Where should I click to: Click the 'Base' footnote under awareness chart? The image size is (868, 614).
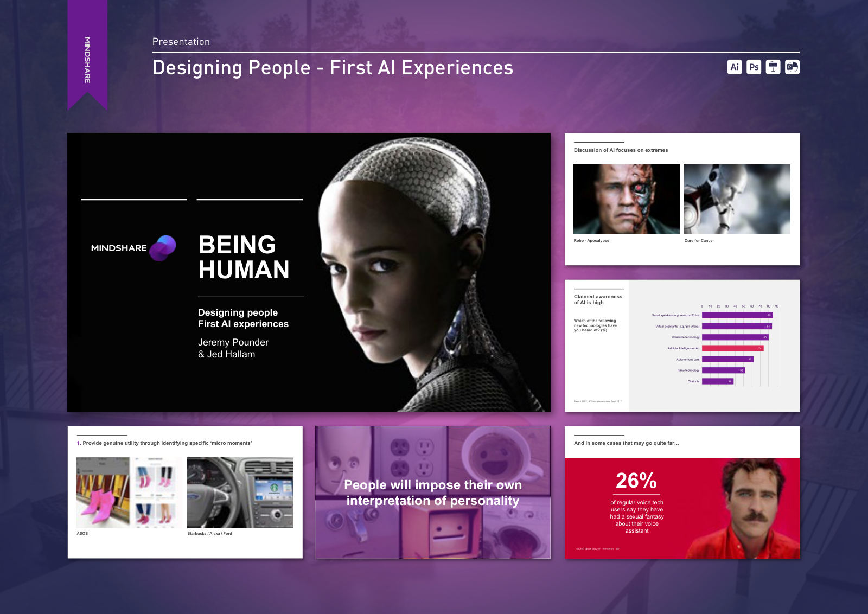[598, 401]
